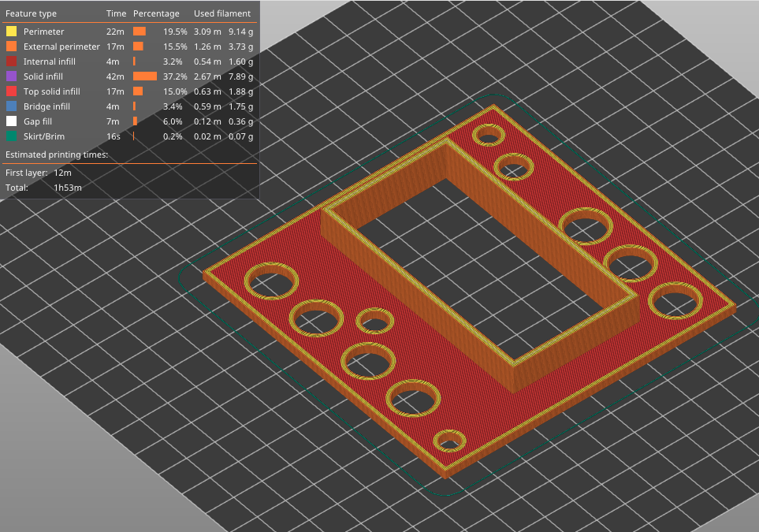The height and width of the screenshot is (532, 759).
Task: Click the Solid infill 37.2% percentage bar
Action: [x=145, y=76]
